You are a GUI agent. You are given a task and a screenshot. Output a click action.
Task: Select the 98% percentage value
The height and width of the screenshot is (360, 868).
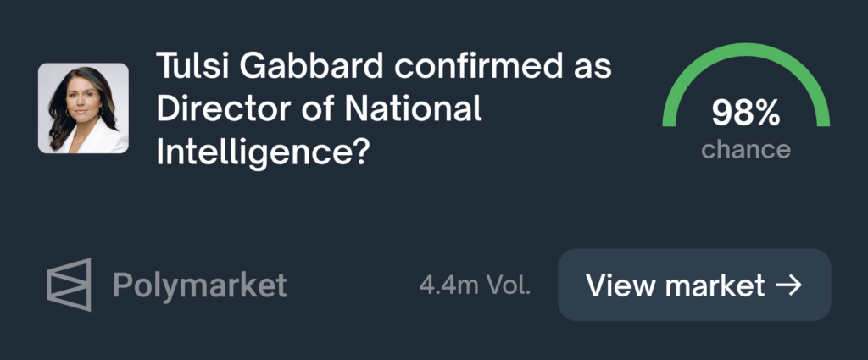coord(745,114)
